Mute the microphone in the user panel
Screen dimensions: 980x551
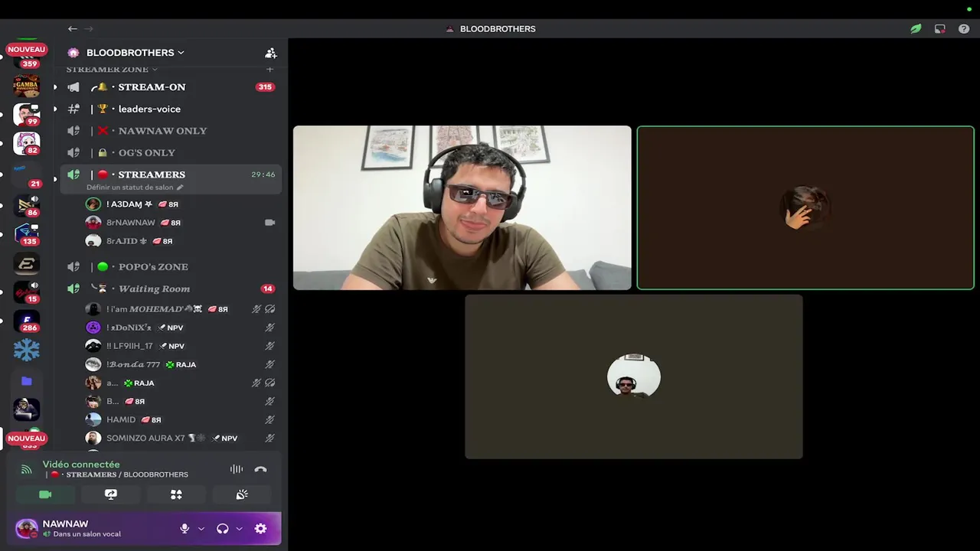pyautogui.click(x=185, y=528)
